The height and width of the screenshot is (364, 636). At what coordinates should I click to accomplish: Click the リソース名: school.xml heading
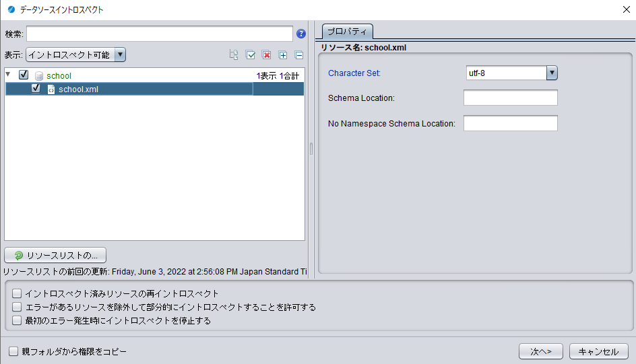[363, 47]
